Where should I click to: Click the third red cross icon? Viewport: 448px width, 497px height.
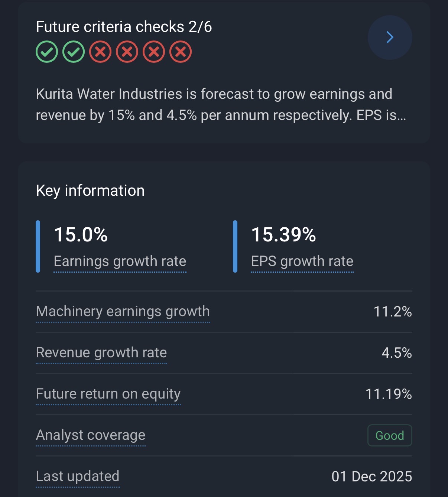point(154,52)
